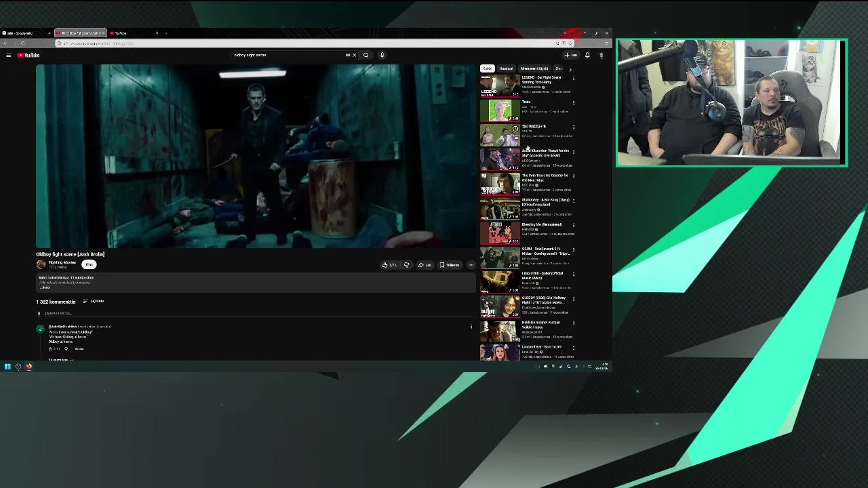Subscribe with the Tilaa button
This screenshot has height=488, width=868.
pyautogui.click(x=89, y=265)
